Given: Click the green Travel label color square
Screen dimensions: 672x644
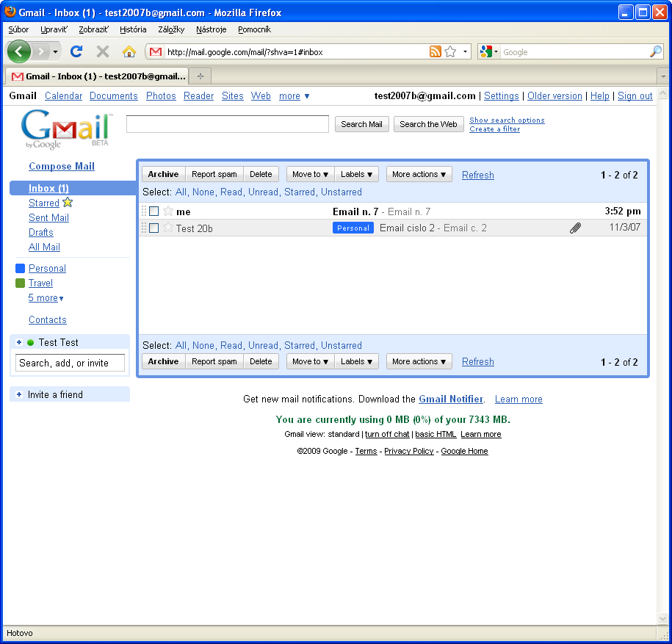Looking at the screenshot, I should [20, 283].
